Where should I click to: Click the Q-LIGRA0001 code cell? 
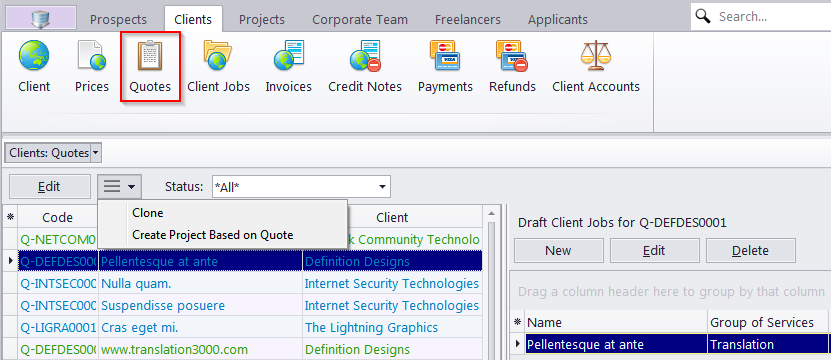(58, 327)
